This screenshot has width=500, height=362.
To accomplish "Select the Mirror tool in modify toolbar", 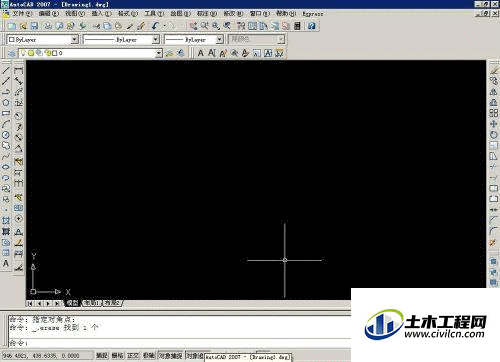I will click(494, 92).
